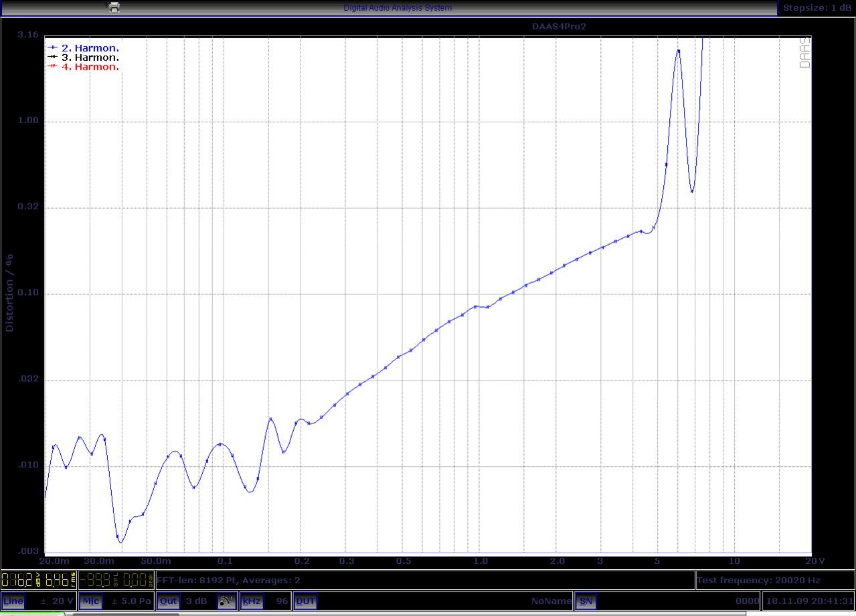856x616 pixels.
Task: Click the 20.0m label on the X axis
Action: coord(55,560)
